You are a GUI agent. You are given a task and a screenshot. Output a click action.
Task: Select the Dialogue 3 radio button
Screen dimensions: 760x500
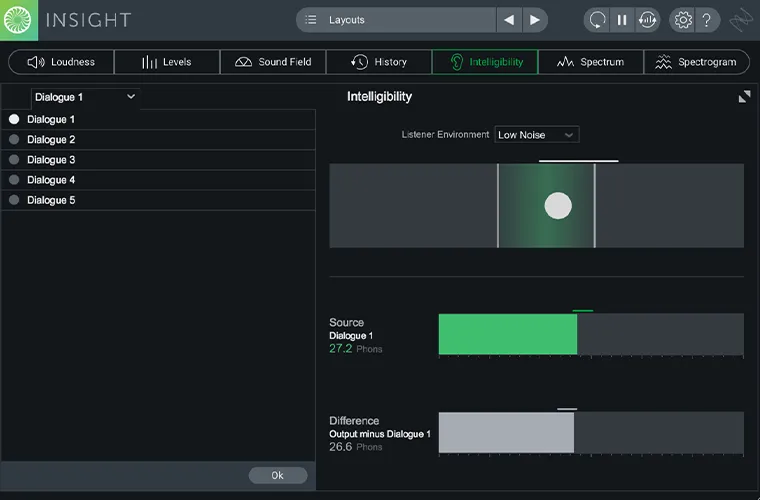coord(14,159)
